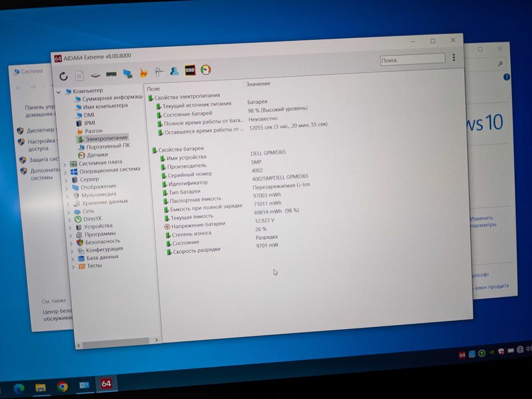Screen dimensions: 532x399
Task: Expand the Сервер tree node
Action: (67, 181)
